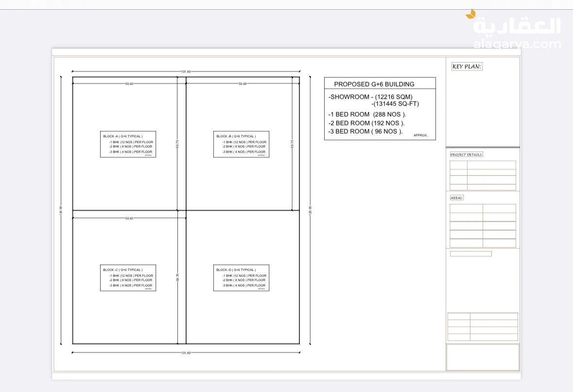Click the empty field below the AREAS table
The width and height of the screenshot is (573, 392).
(470, 254)
